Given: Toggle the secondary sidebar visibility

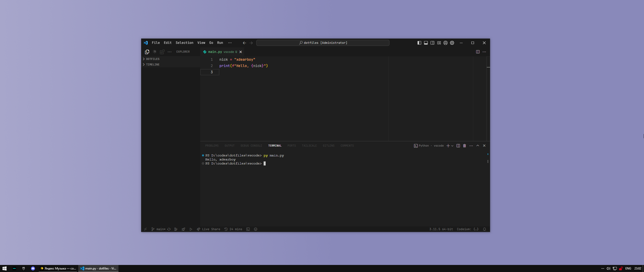Looking at the screenshot, I should (432, 43).
